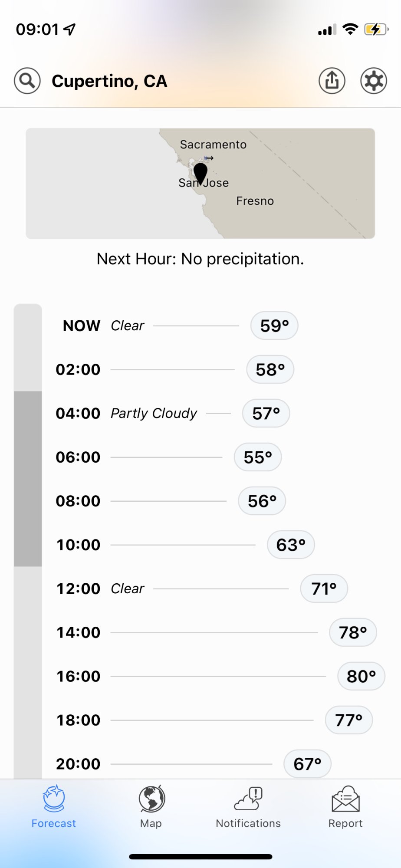
Task: Tap the battery charging status icon
Action: 375,30
